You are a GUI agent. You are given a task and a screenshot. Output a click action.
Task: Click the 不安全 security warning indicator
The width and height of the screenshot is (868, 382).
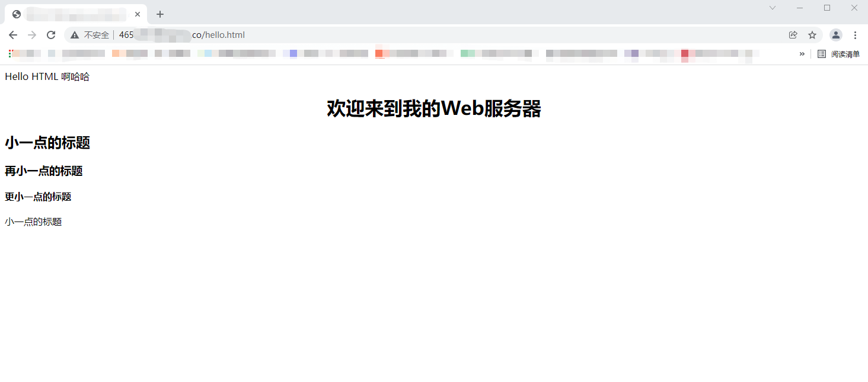90,35
